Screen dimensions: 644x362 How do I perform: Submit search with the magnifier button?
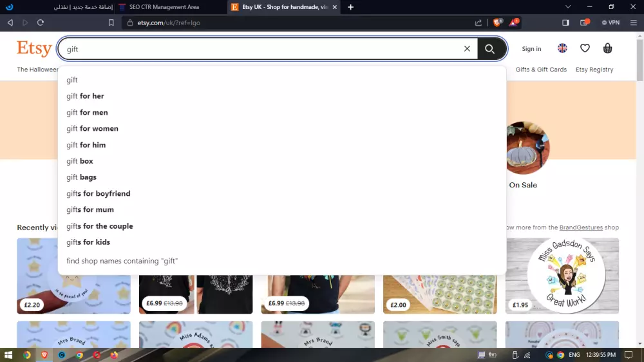489,48
